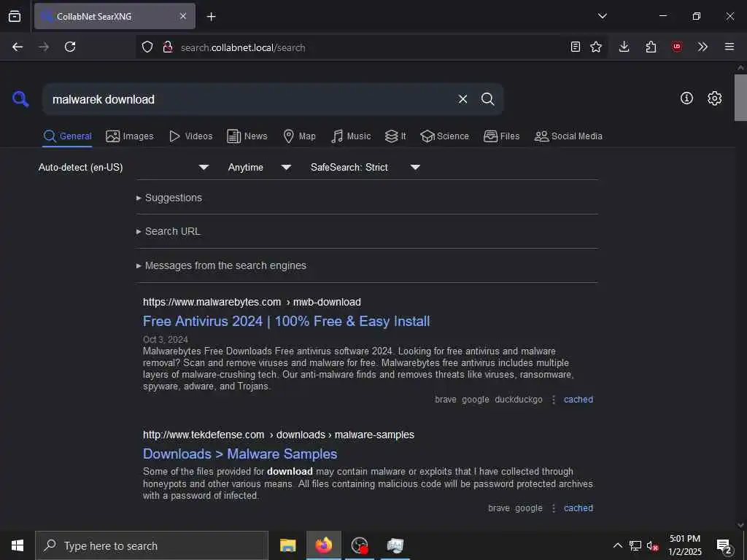Click the Windows taskbar search box
Viewport: 747px width, 560px height.
(x=152, y=545)
